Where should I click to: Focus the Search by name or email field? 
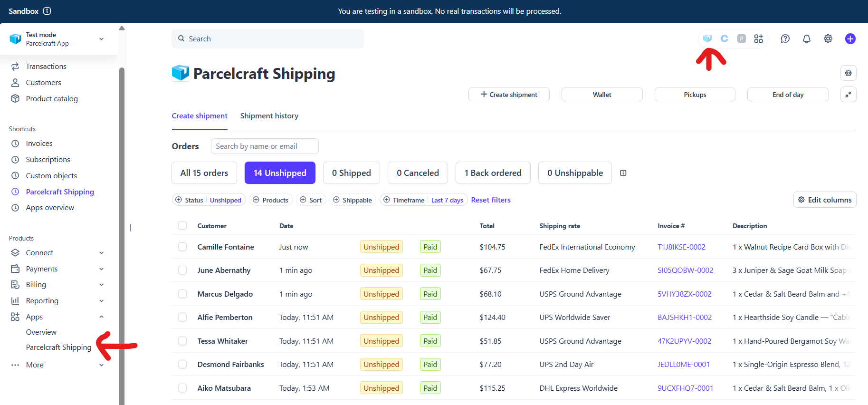point(265,146)
